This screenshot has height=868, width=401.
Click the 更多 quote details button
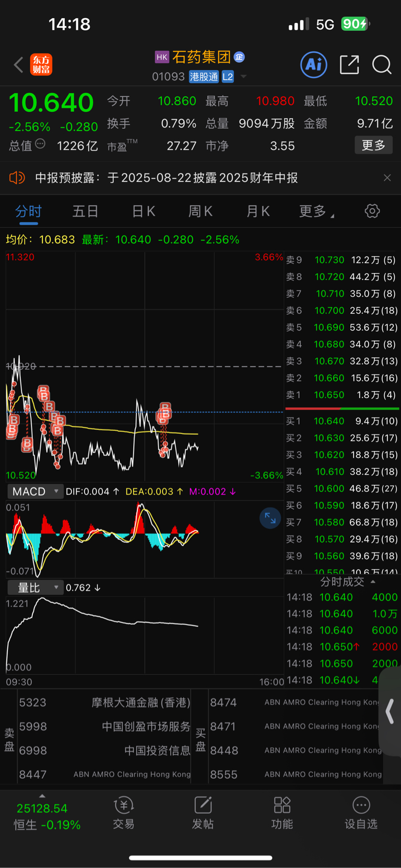click(373, 145)
